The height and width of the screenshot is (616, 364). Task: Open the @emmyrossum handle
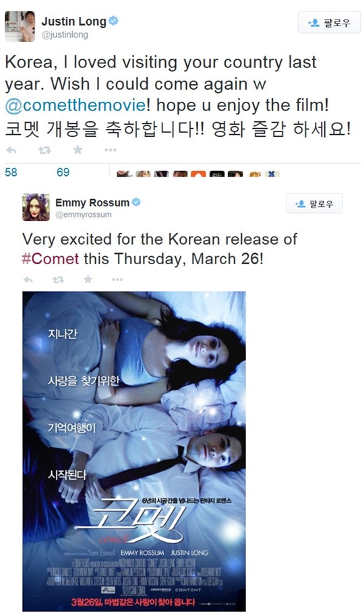pos(84,214)
